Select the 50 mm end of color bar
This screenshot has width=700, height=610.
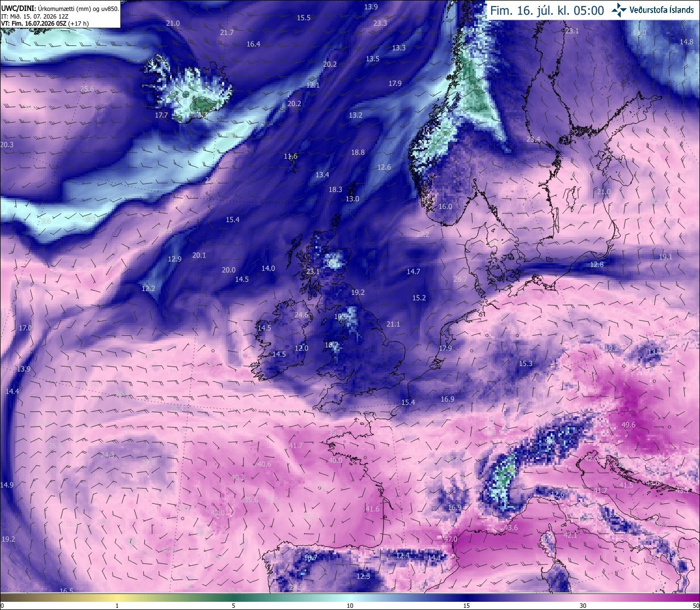(x=696, y=605)
